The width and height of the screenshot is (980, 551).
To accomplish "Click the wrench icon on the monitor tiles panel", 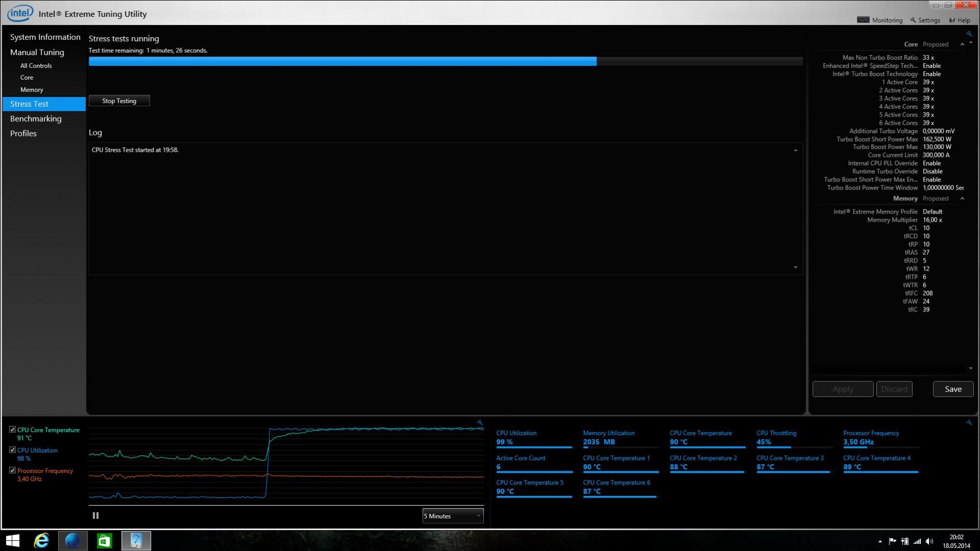I will [x=969, y=423].
